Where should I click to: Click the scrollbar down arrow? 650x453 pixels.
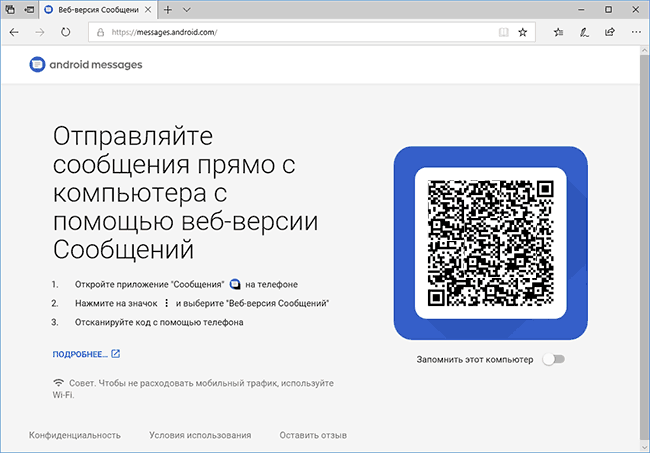645,447
